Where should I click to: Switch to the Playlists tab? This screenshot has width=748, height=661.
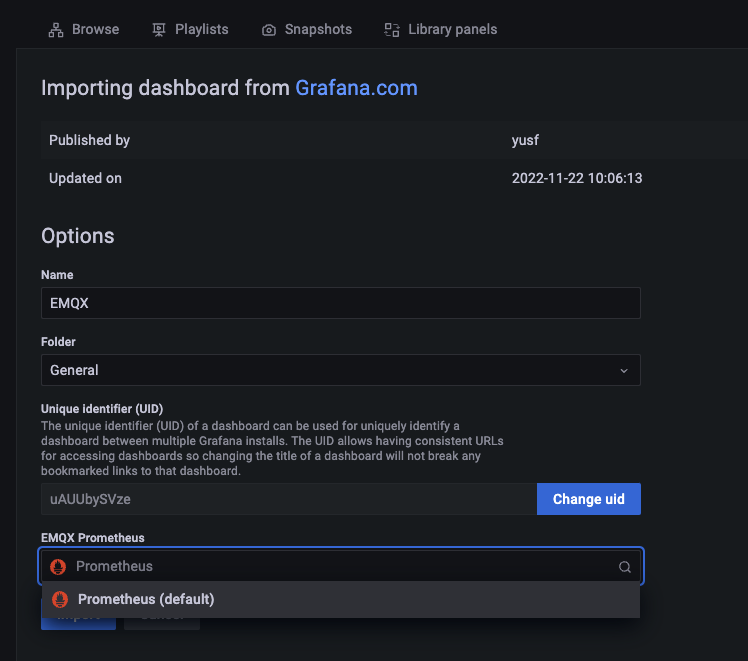pyautogui.click(x=203, y=30)
